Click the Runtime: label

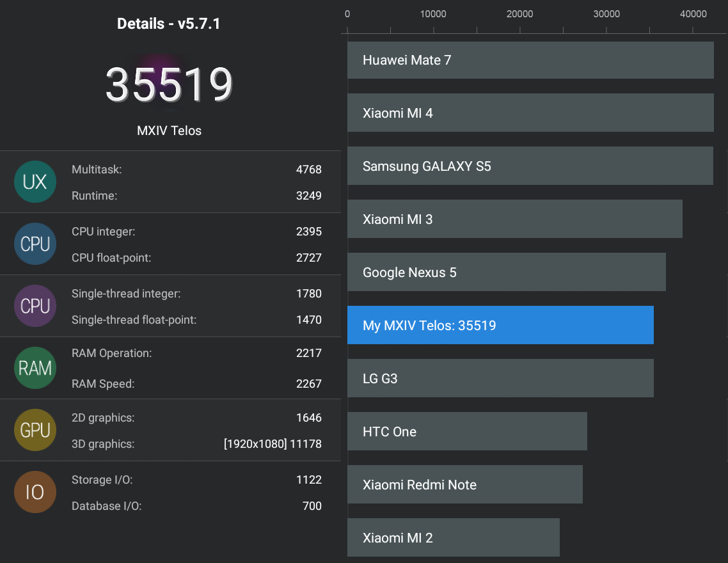coord(94,195)
